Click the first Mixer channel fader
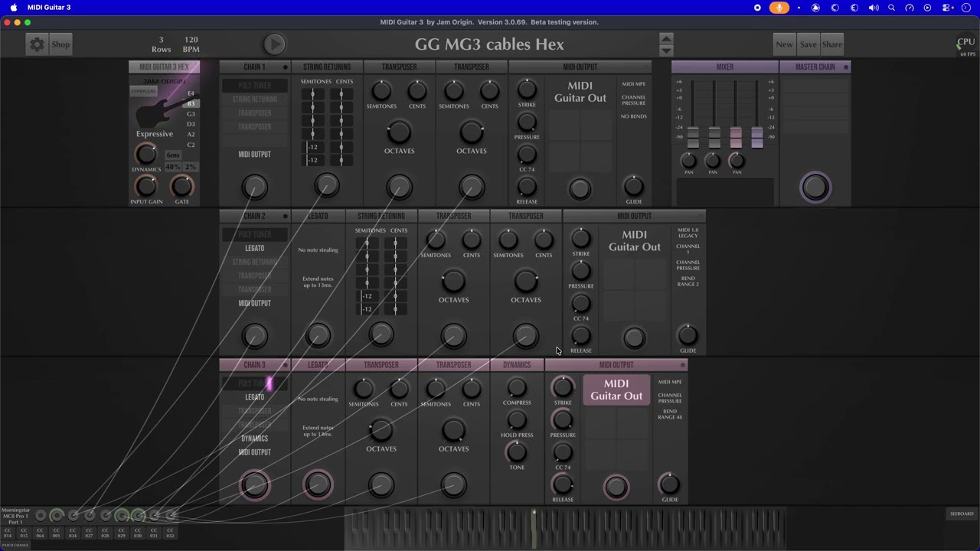The image size is (980, 551). click(693, 138)
